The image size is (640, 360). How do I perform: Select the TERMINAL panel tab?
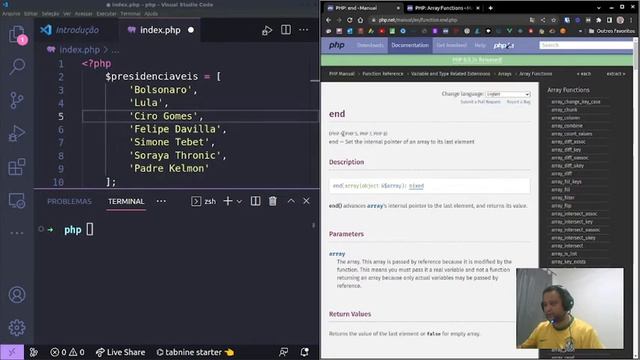126,201
